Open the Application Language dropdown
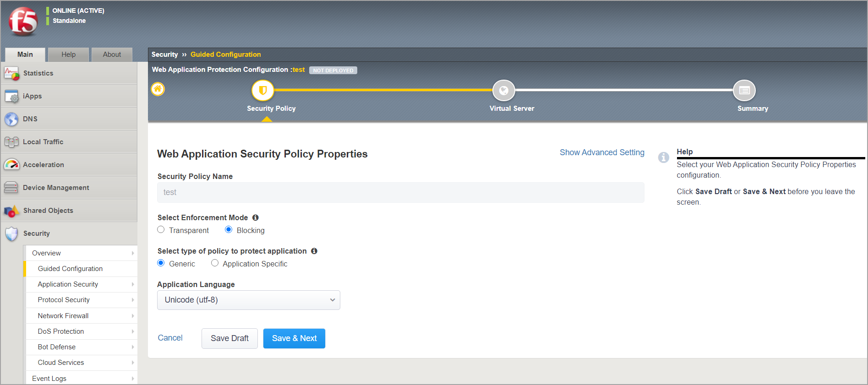Viewport: 868px width, 385px height. 248,300
